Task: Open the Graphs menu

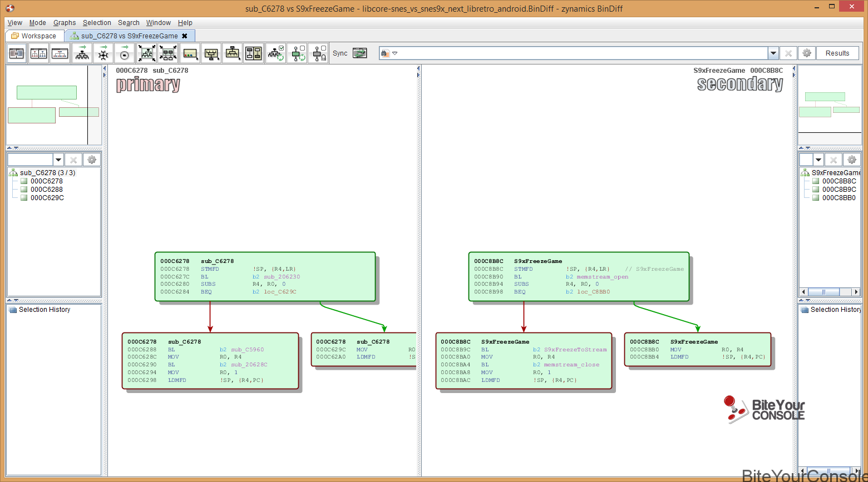Action: pyautogui.click(x=65, y=23)
